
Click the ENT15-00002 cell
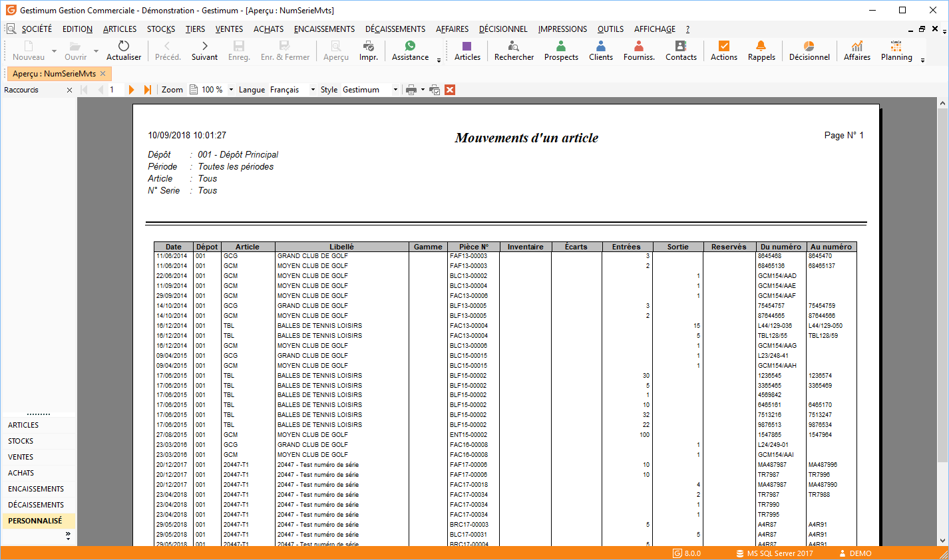point(469,435)
